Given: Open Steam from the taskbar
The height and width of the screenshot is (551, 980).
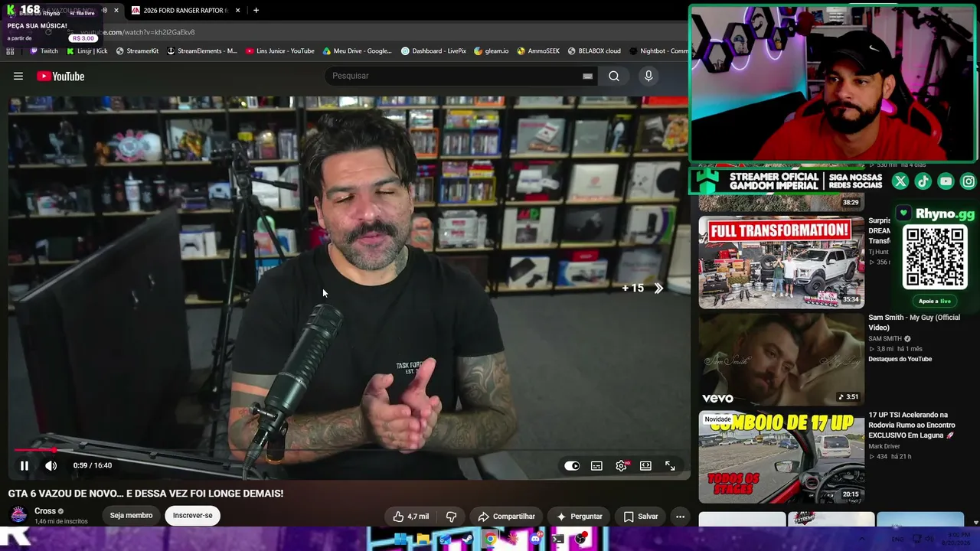Looking at the screenshot, I should tap(468, 540).
